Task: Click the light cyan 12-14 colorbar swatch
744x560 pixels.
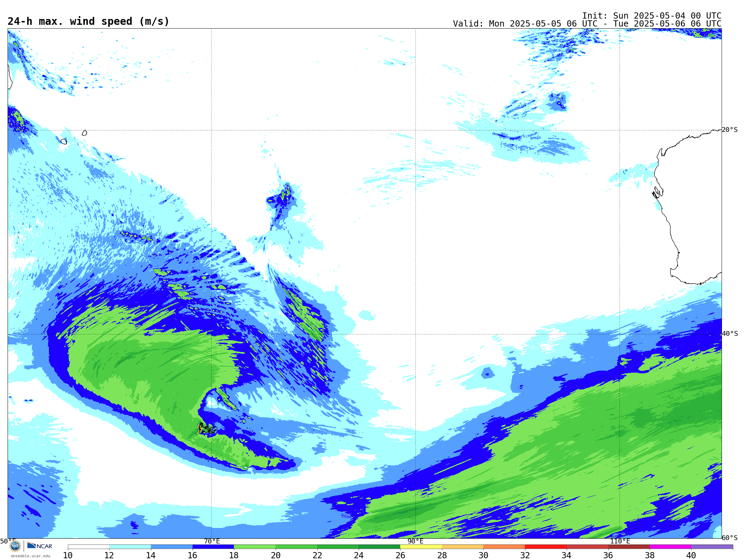Action: [x=130, y=547]
